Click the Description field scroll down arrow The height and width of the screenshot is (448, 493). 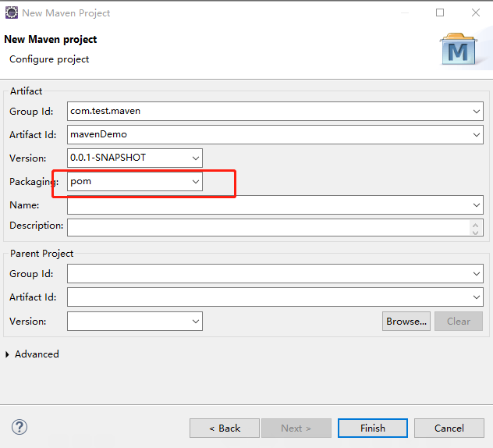click(475, 233)
